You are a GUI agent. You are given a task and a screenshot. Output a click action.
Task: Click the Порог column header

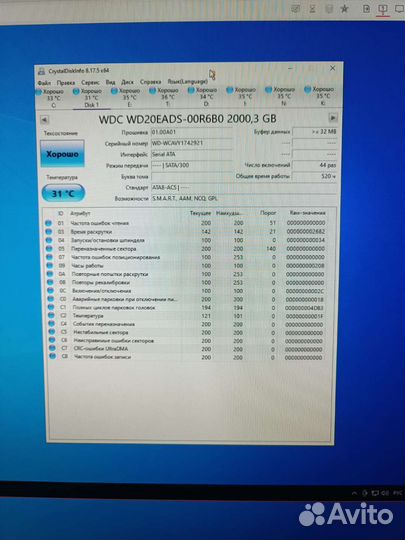[x=268, y=213]
